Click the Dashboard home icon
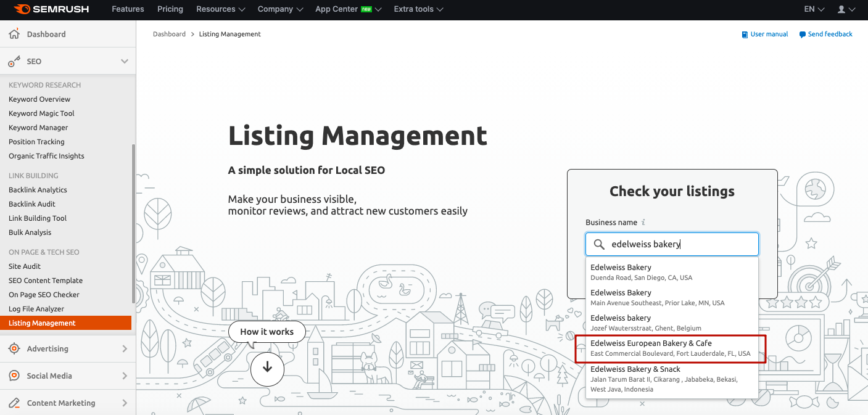This screenshot has height=415, width=868. [14, 34]
